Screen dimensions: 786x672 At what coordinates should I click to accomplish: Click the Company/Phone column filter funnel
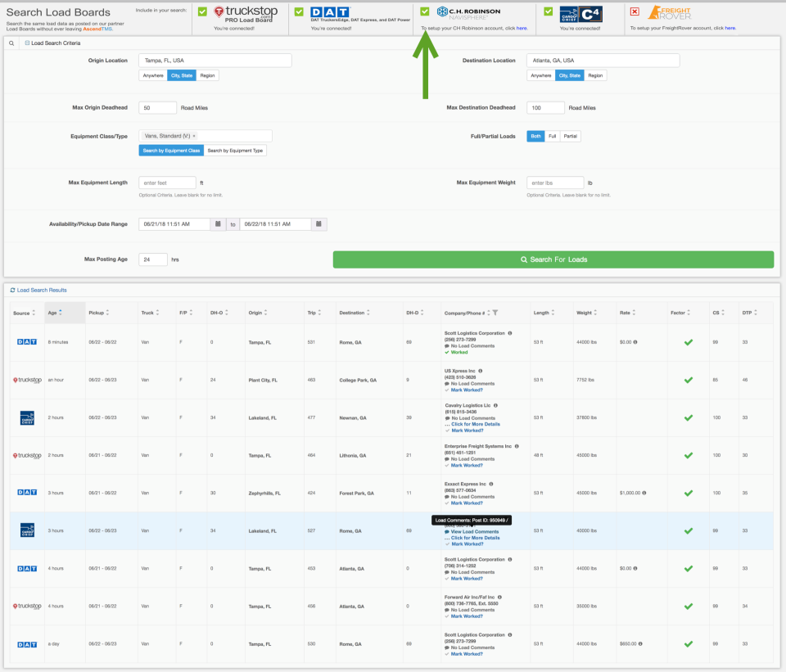point(495,313)
